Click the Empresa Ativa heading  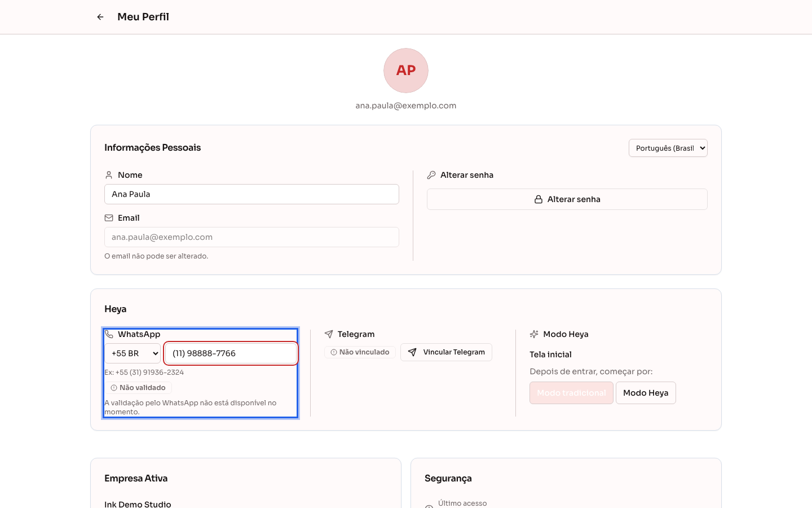coord(136,478)
